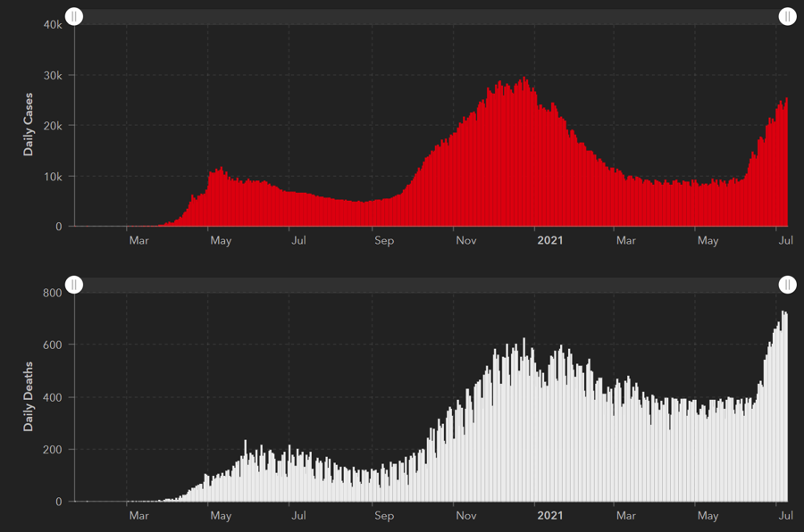The image size is (804, 532).
Task: Click the 40k value on the cases axis
Action: tap(52, 25)
